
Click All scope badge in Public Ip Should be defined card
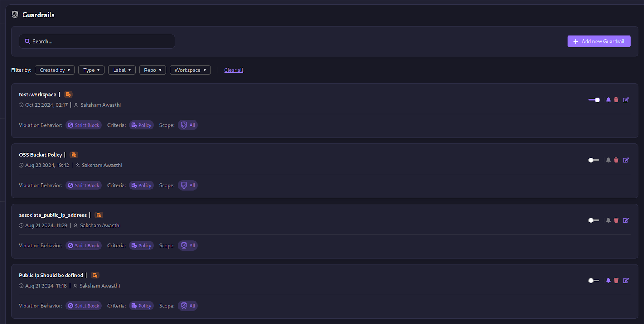pos(188,306)
